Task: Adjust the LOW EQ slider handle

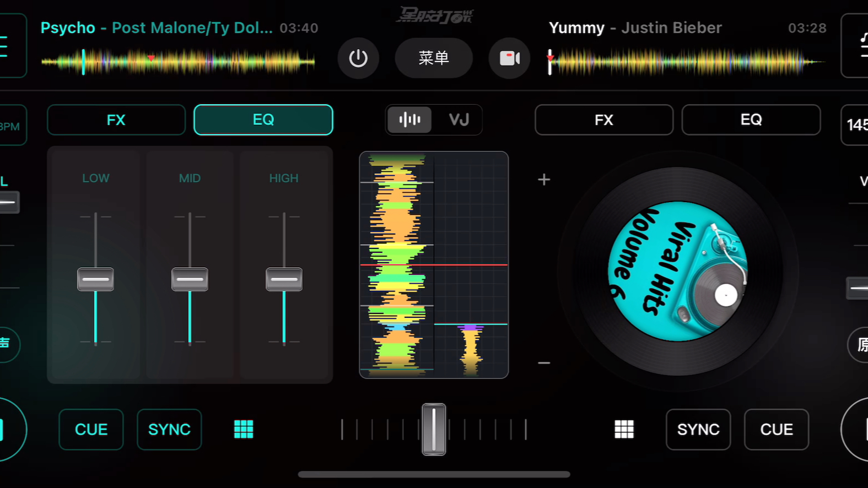Action: pyautogui.click(x=95, y=279)
